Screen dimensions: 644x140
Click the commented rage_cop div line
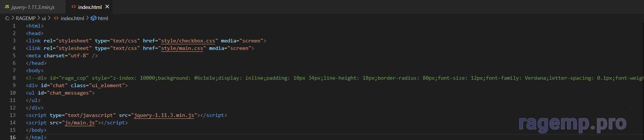point(334,78)
